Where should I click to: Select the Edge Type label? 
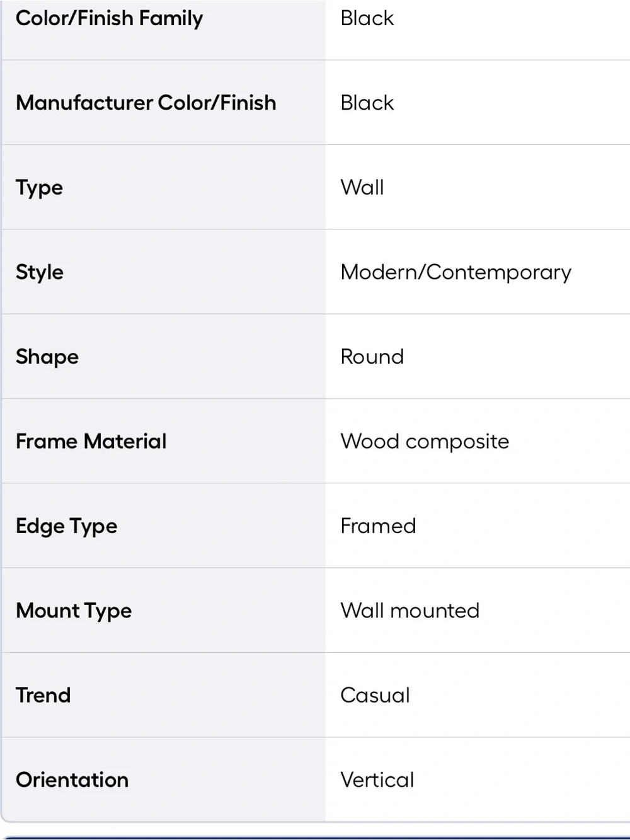coord(67,526)
